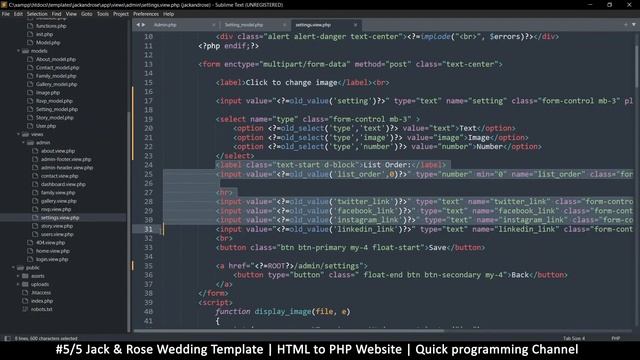Viewport: 640px width, 360px height.
Task: Open family.view.php file
Action: tap(58, 193)
